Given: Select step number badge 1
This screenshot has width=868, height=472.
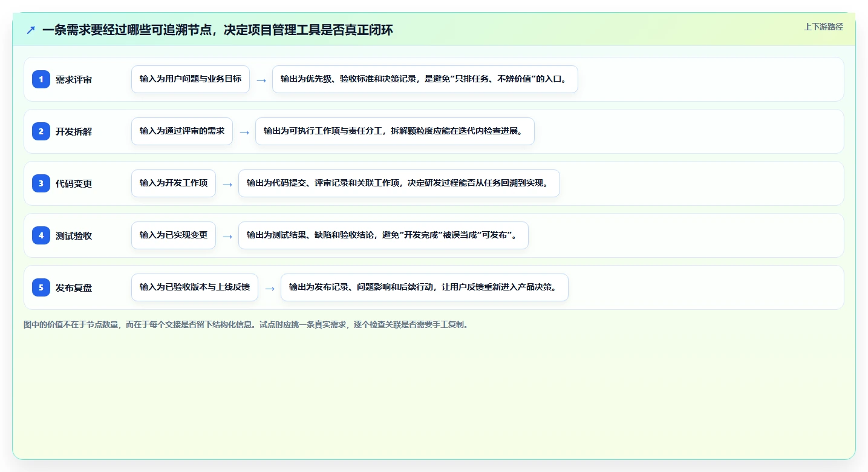Looking at the screenshot, I should [41, 79].
